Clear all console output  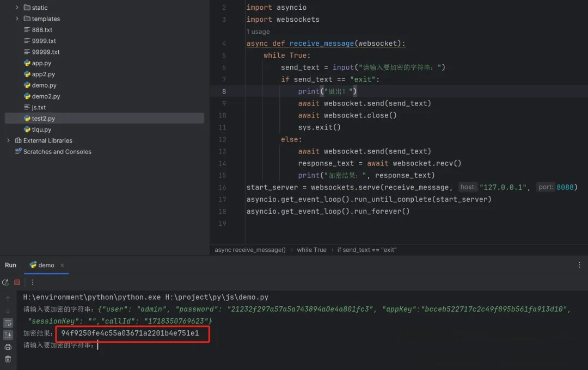coord(8,359)
